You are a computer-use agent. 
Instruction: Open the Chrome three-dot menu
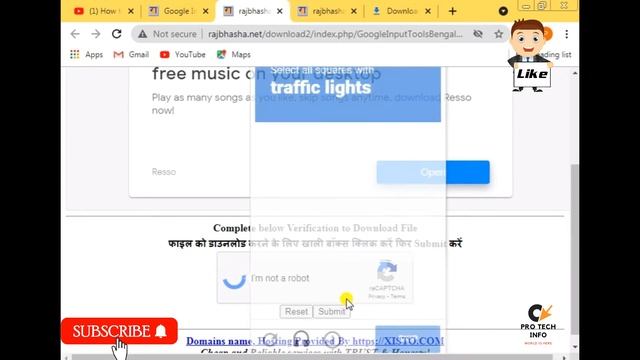pyautogui.click(x=567, y=34)
